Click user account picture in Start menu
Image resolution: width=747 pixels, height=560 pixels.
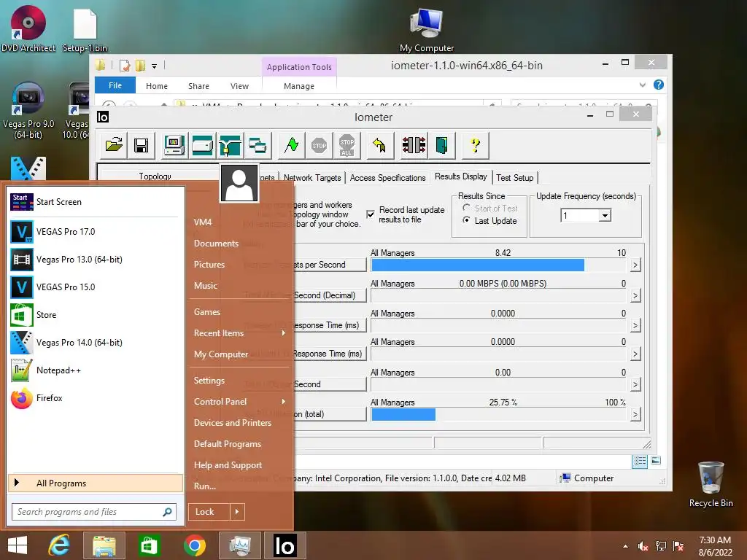pyautogui.click(x=239, y=183)
